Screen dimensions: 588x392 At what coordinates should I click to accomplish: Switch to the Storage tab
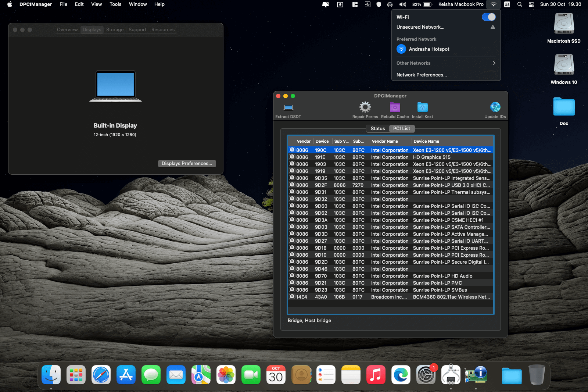point(115,30)
